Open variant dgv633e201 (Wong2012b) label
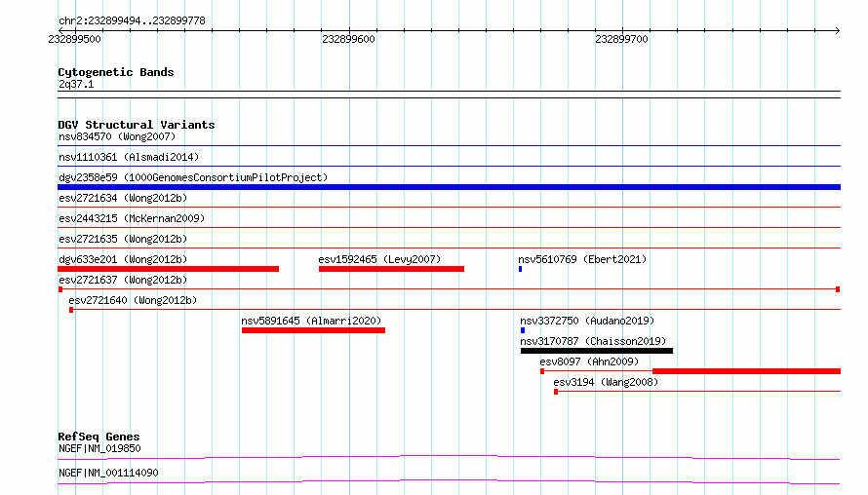Image resolution: width=868 pixels, height=495 pixels. point(123,259)
